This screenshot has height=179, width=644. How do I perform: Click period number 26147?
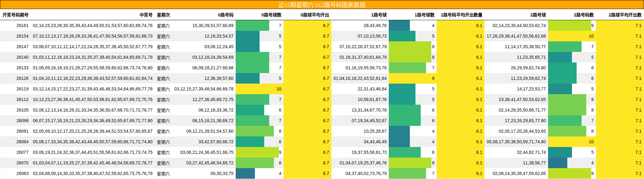[x=22, y=47]
